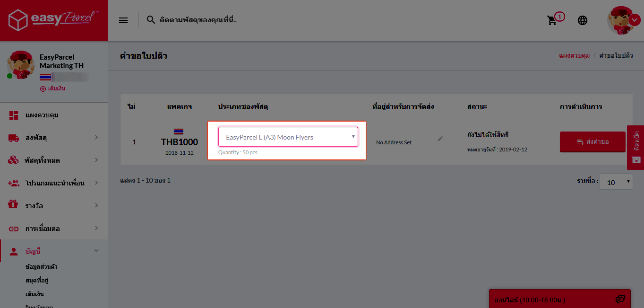This screenshot has width=644, height=308.
Task: Click the แสดง 1 - 10 ของ 1 text
Action: tap(145, 180)
